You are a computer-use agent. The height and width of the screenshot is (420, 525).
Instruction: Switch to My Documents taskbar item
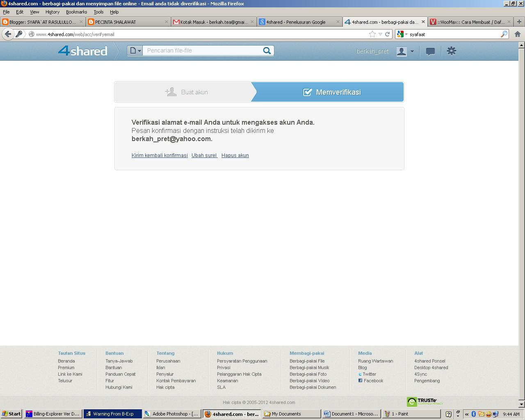pos(292,414)
